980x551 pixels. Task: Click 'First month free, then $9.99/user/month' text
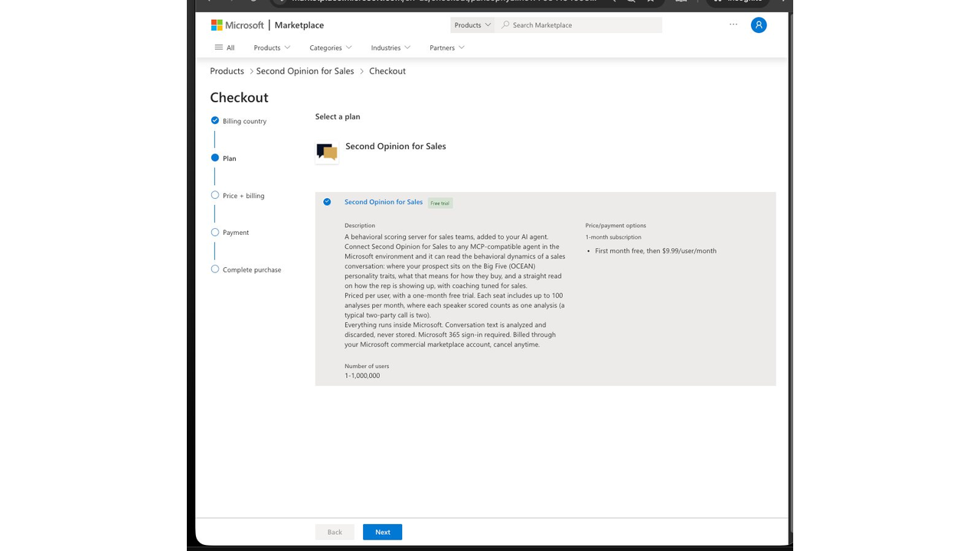(x=656, y=251)
